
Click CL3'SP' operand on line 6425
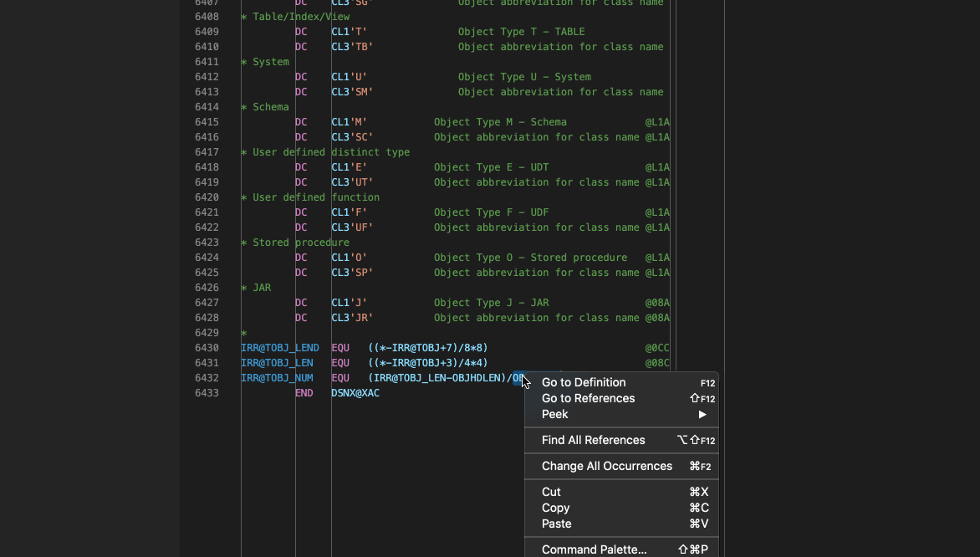(x=353, y=273)
